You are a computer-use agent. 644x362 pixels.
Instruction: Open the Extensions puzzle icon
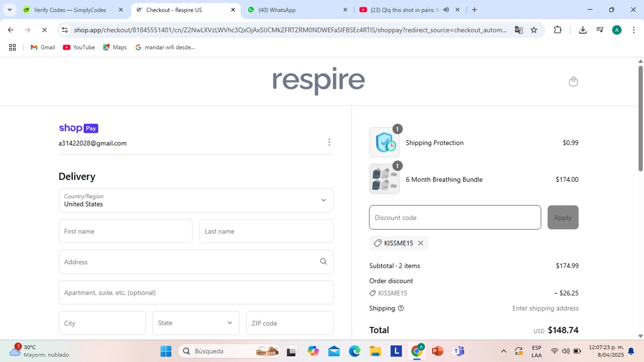pyautogui.click(x=558, y=30)
